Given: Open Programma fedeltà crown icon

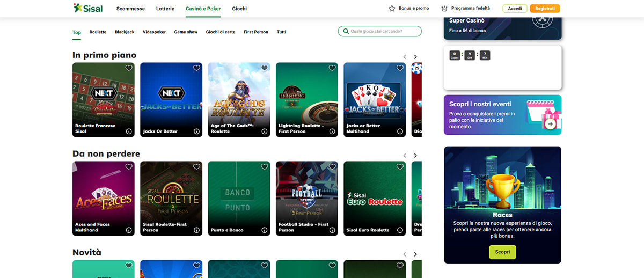Looking at the screenshot, I should (x=444, y=9).
